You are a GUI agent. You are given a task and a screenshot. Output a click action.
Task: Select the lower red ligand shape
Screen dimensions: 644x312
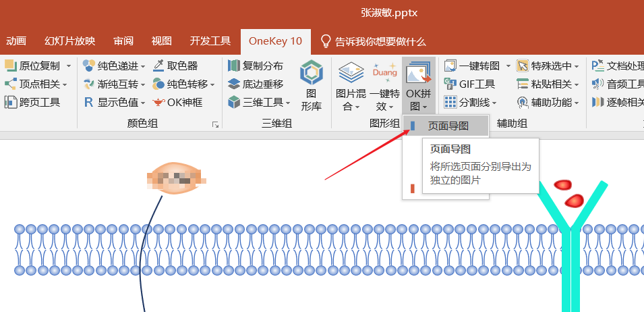click(574, 201)
